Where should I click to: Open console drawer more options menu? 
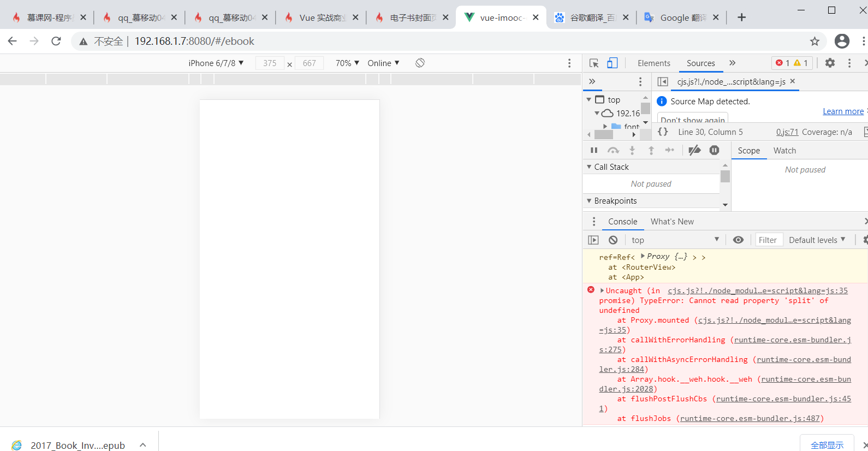point(594,221)
